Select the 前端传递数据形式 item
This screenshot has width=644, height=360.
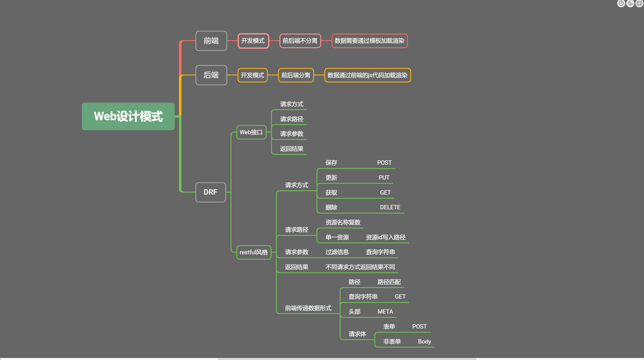point(308,308)
